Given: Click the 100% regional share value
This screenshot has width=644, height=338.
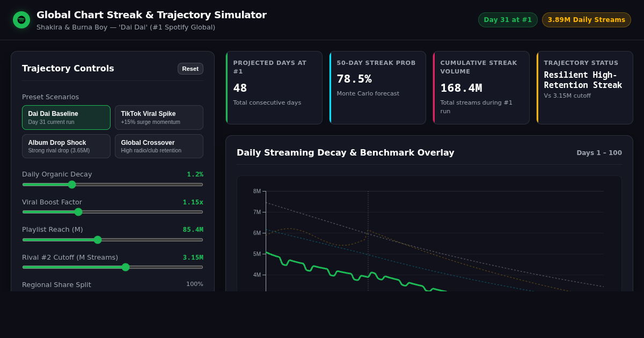Looking at the screenshot, I should tap(195, 284).
